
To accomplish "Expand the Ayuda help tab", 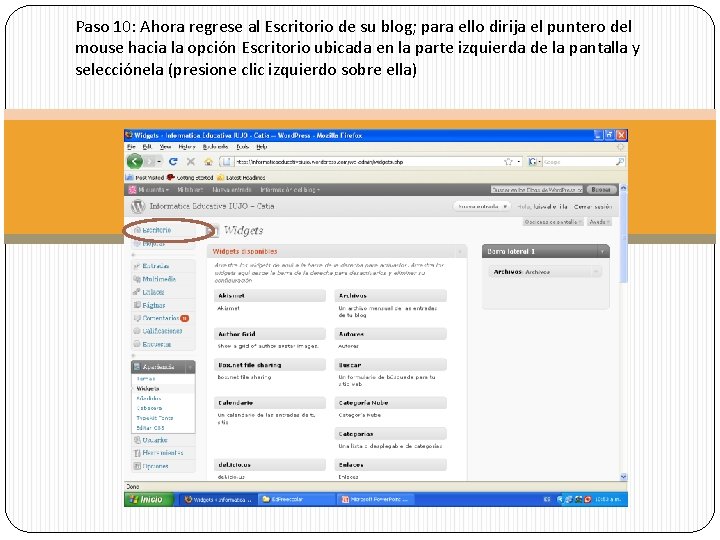I will 599,222.
